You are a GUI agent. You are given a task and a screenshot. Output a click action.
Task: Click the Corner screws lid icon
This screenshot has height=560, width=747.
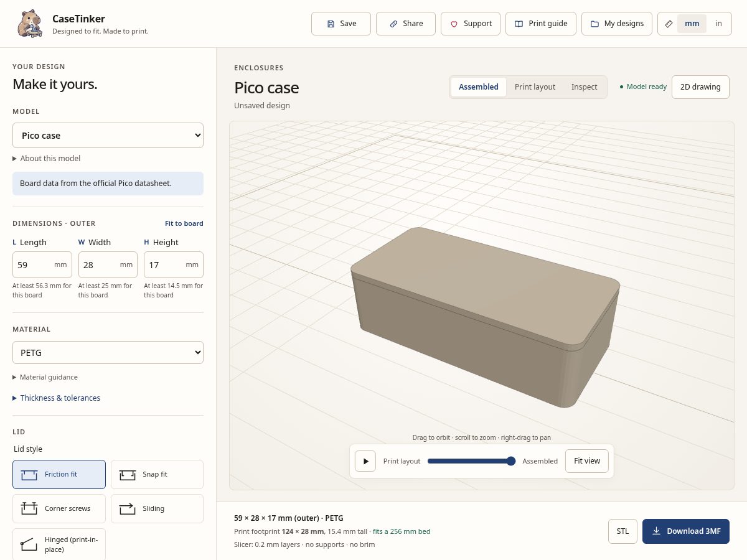29,508
